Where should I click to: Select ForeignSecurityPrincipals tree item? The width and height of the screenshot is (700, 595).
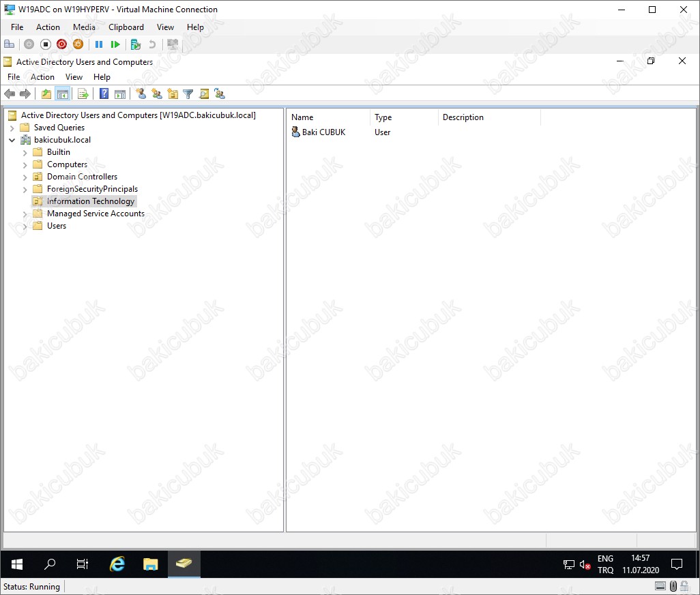coord(92,189)
